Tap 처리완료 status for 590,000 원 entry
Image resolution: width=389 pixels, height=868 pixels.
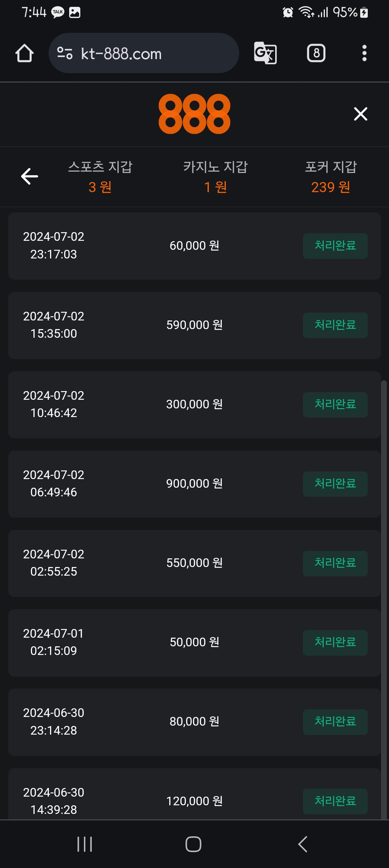[335, 325]
